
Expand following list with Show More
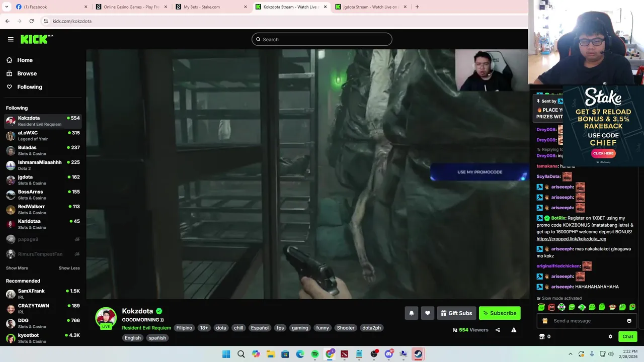(17, 268)
